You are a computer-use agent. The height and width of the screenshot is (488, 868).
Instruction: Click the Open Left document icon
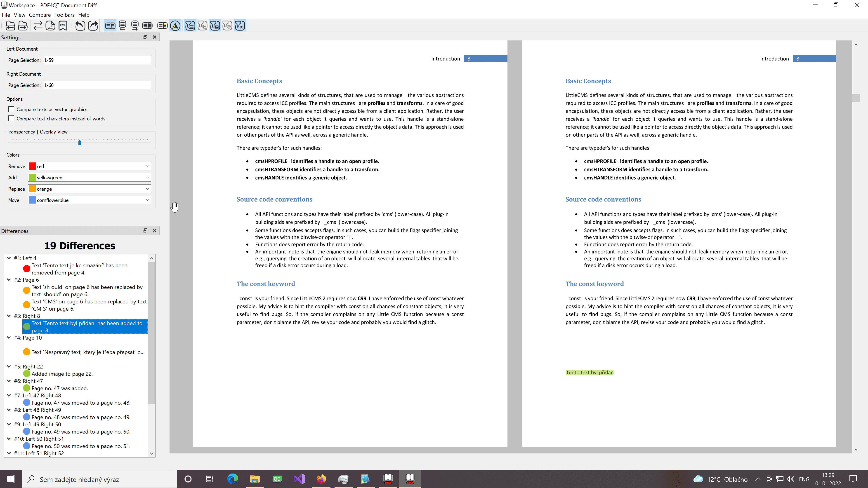[10, 26]
